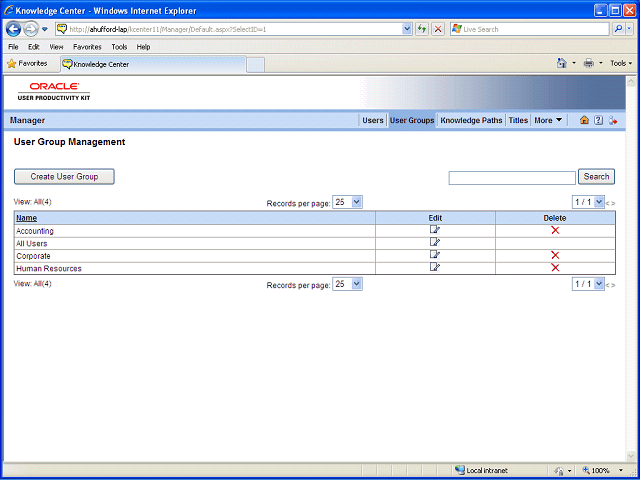Image resolution: width=640 pixels, height=480 pixels.
Task: Delete the Corporate user group
Action: click(x=555, y=256)
